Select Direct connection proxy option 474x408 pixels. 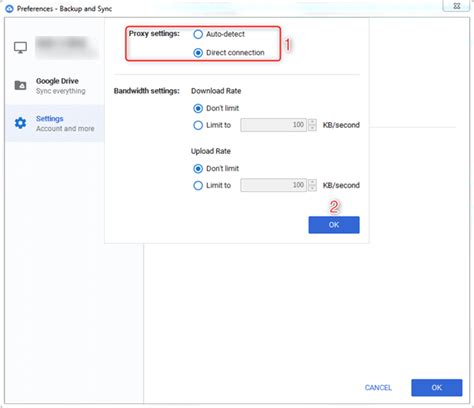[x=198, y=53]
